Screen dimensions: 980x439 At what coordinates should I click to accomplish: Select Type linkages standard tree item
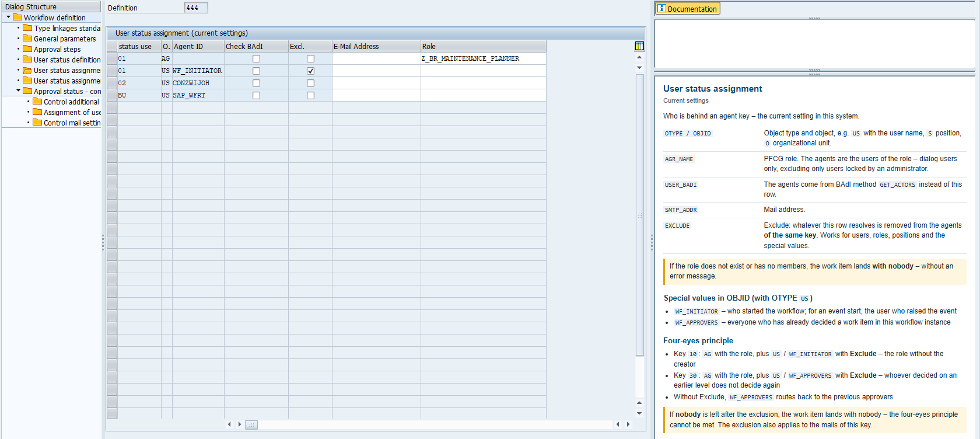pos(67,28)
